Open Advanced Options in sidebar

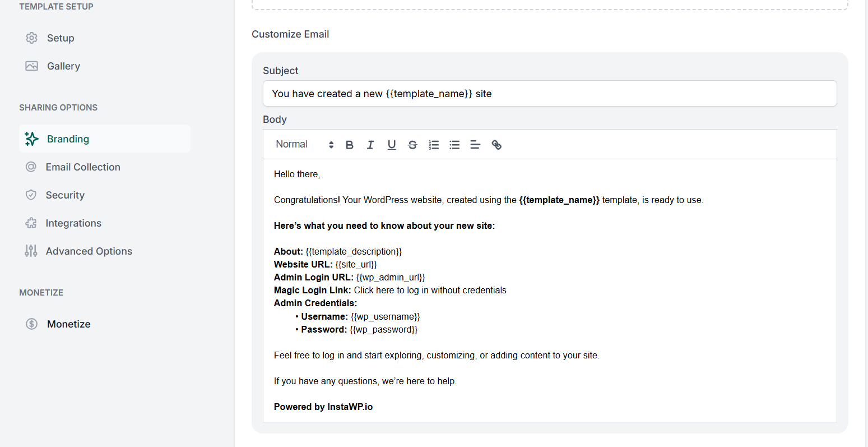pos(89,251)
